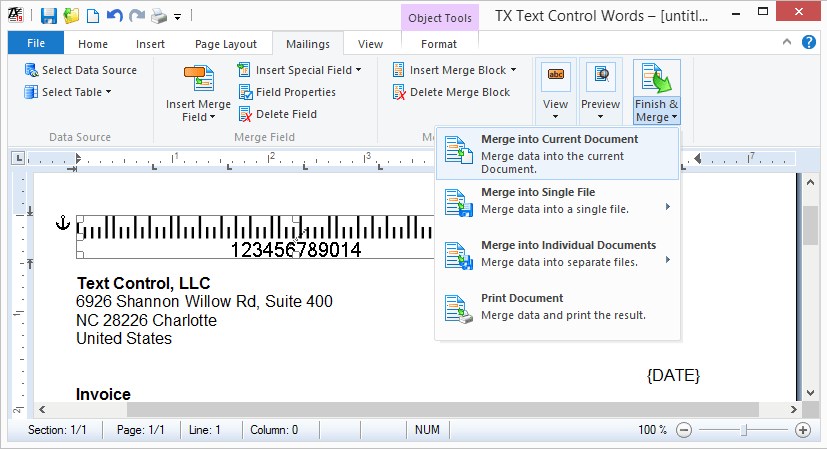Click the horizontal scrollbar right arrow
This screenshot has height=449, width=827.
(x=793, y=409)
